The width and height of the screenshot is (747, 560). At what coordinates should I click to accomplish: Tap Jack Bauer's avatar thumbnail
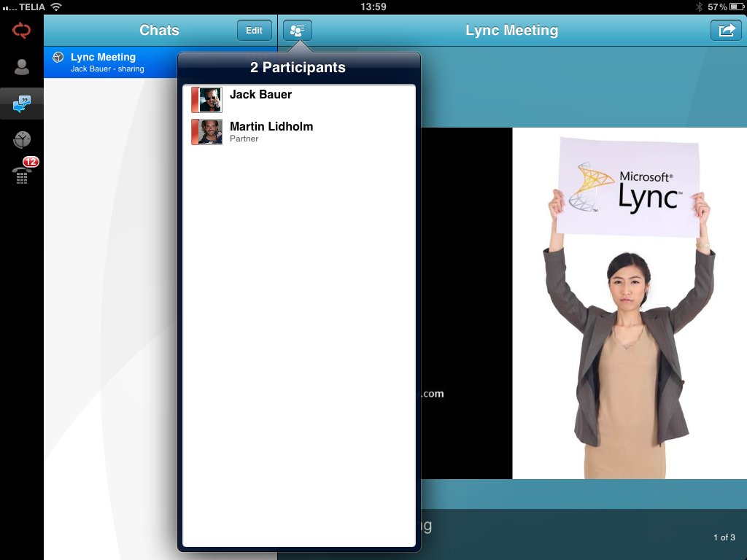click(206, 99)
